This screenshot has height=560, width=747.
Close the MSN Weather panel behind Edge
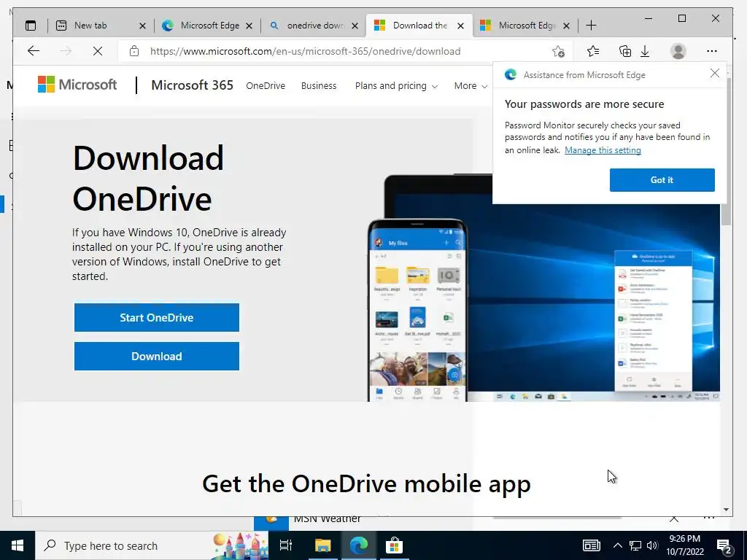(674, 519)
